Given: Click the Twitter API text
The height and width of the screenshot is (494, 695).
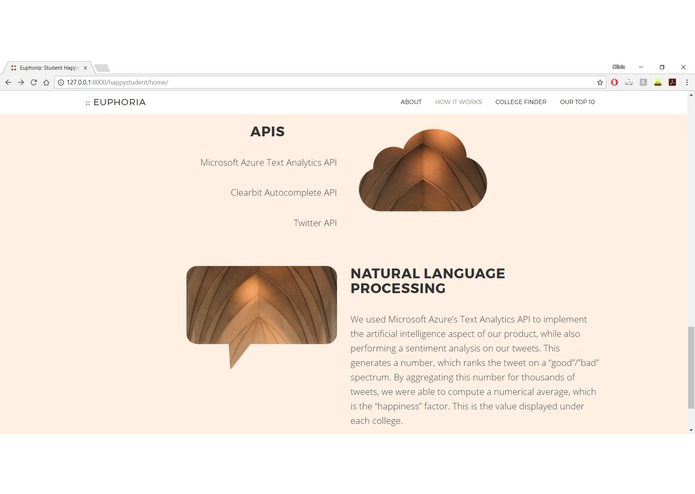Looking at the screenshot, I should coord(315,223).
